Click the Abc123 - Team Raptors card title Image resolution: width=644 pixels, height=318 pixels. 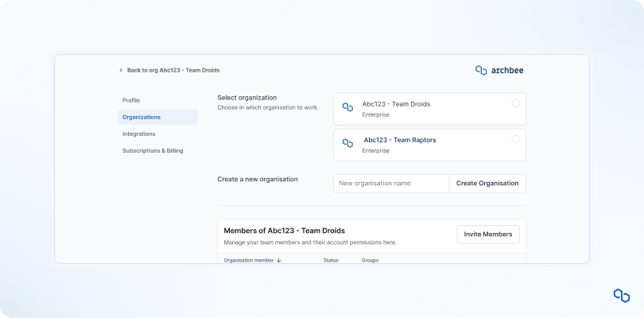(x=400, y=140)
